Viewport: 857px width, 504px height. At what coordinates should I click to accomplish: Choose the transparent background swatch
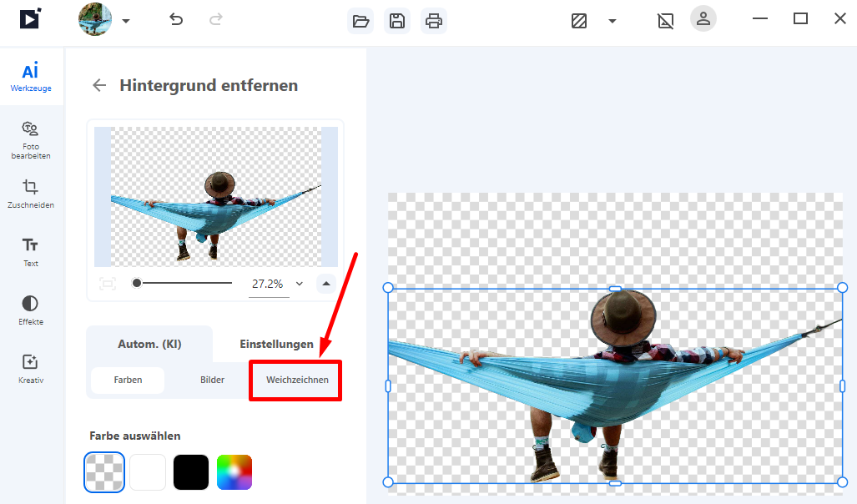(x=104, y=472)
